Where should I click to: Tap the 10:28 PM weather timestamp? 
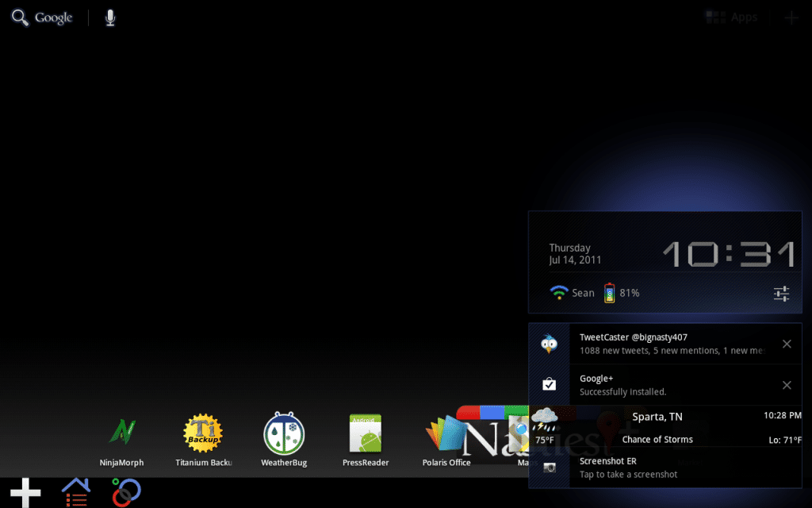(x=782, y=415)
